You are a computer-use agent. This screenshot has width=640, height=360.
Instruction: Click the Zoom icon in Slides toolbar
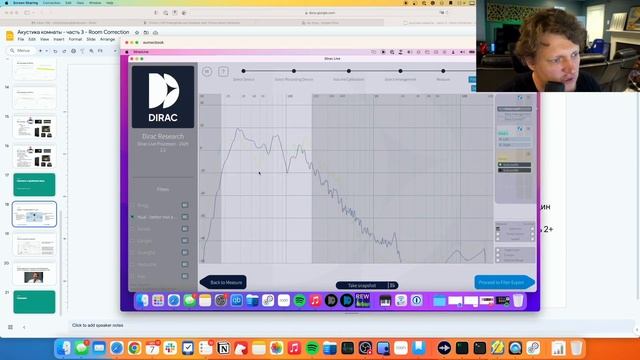pyautogui.click(x=91, y=51)
